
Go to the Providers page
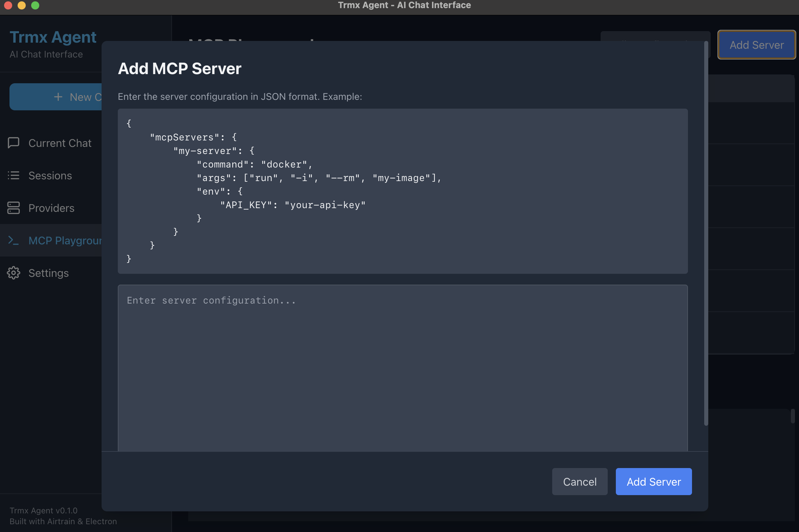point(51,208)
